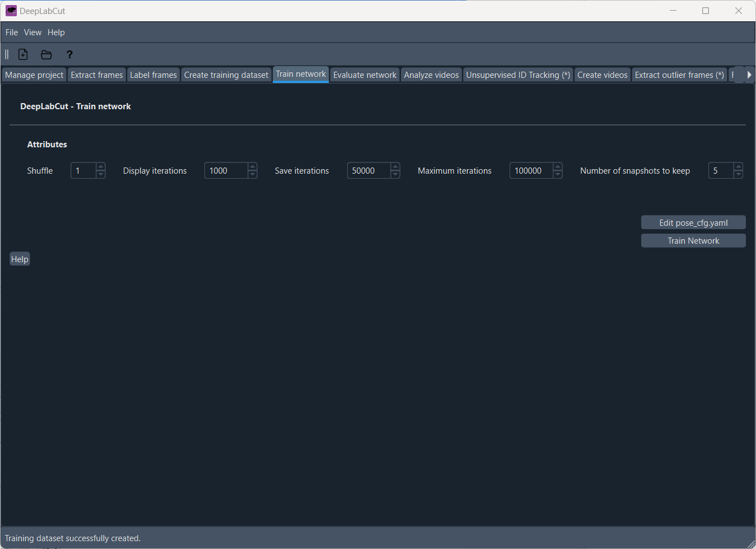Open the View menu
The image size is (756, 549).
[32, 32]
